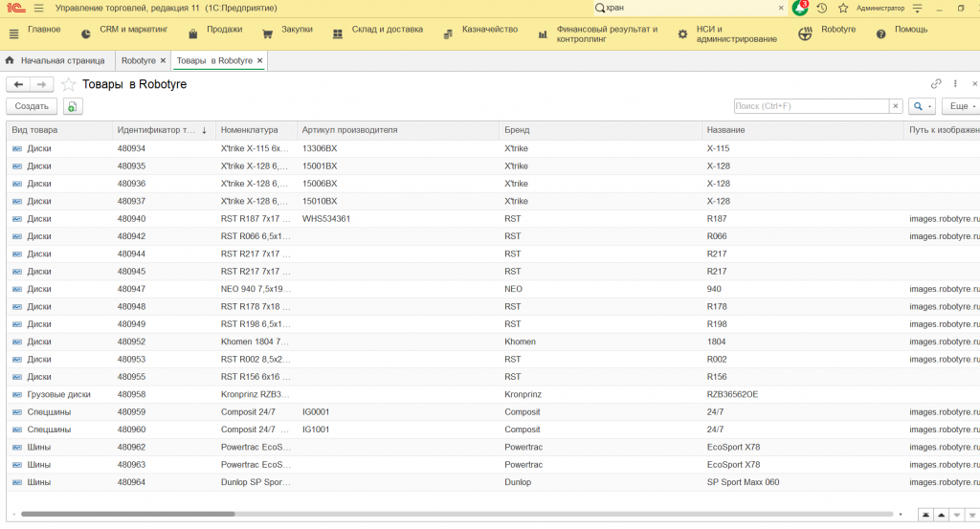Click row icon for item 480936

(x=17, y=184)
